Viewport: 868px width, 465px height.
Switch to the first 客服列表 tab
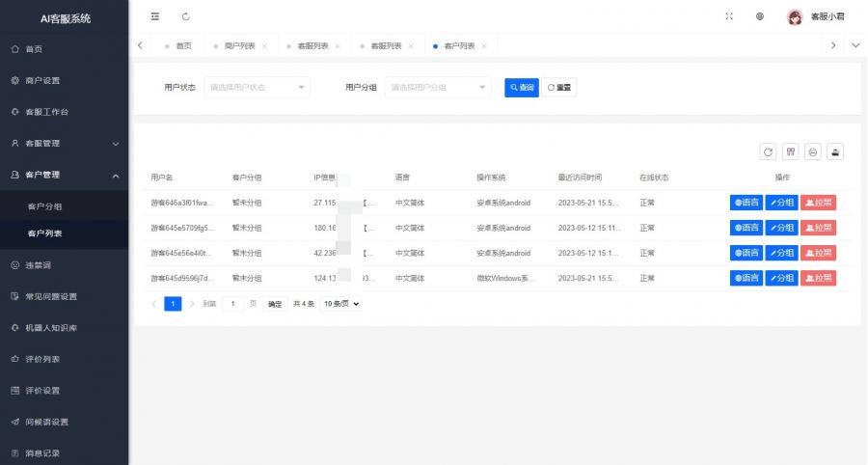coord(312,46)
